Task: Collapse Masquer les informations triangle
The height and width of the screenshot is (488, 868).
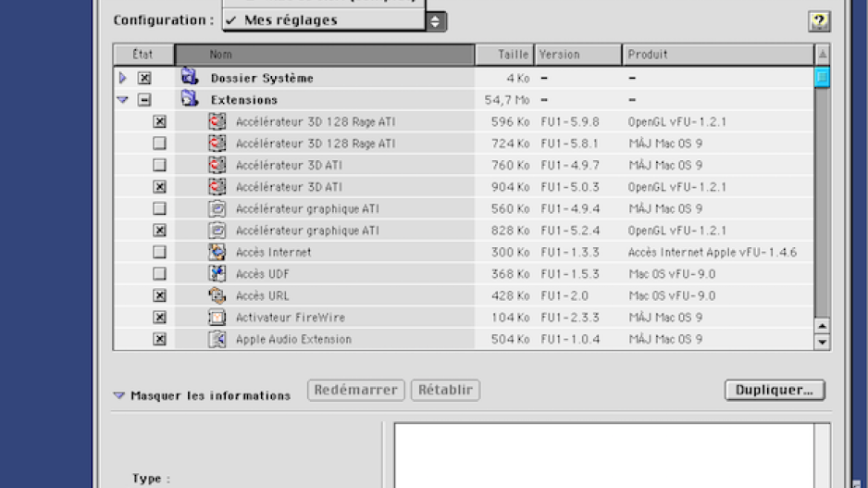Action: [x=118, y=395]
